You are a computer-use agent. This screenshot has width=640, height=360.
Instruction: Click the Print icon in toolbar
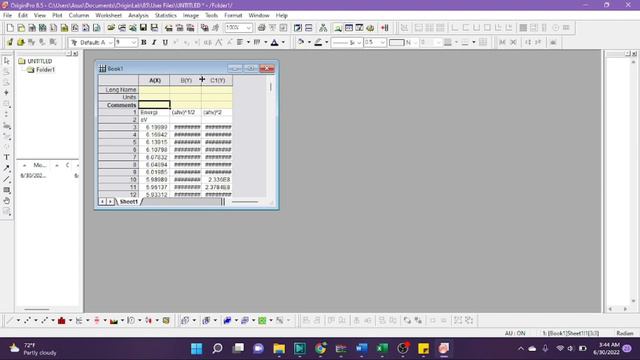coord(262,28)
